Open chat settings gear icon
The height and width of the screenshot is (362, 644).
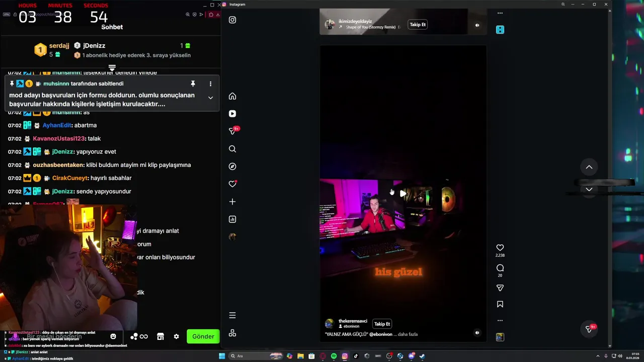point(177,336)
